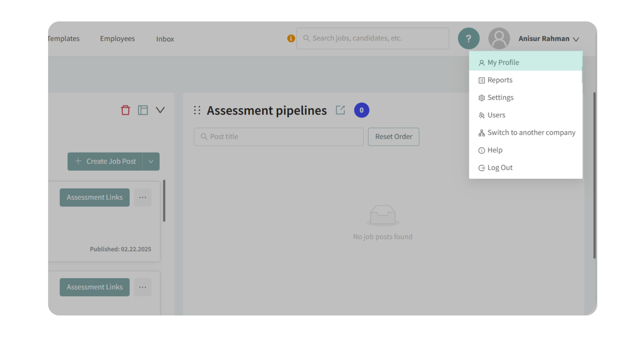This screenshot has width=644, height=345.
Task: Expand Create Job Post dropdown arrow
Action: click(151, 161)
